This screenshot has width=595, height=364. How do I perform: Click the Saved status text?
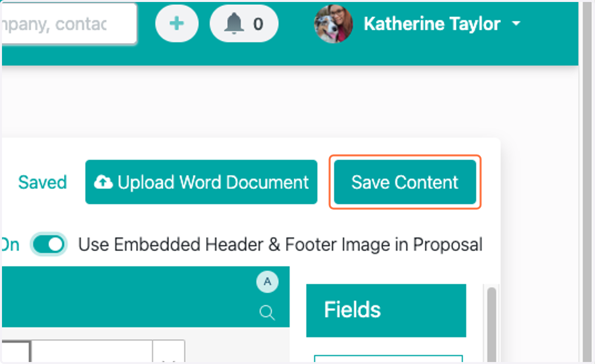tap(42, 183)
